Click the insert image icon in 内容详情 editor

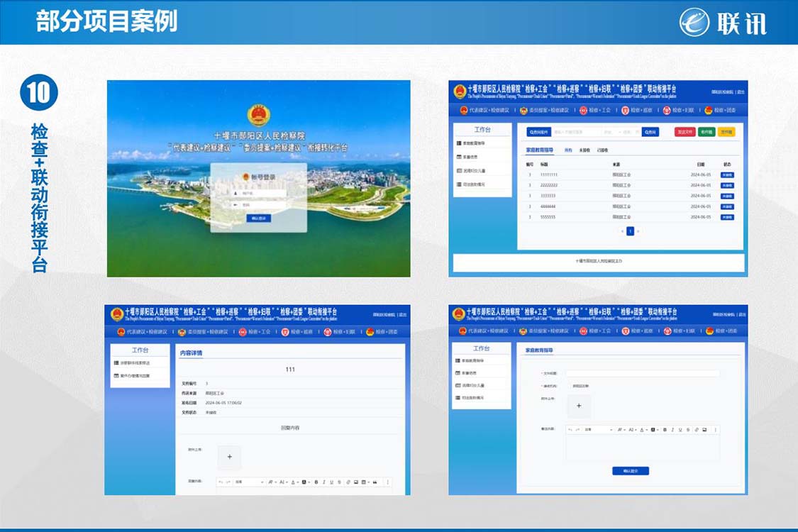(356, 482)
